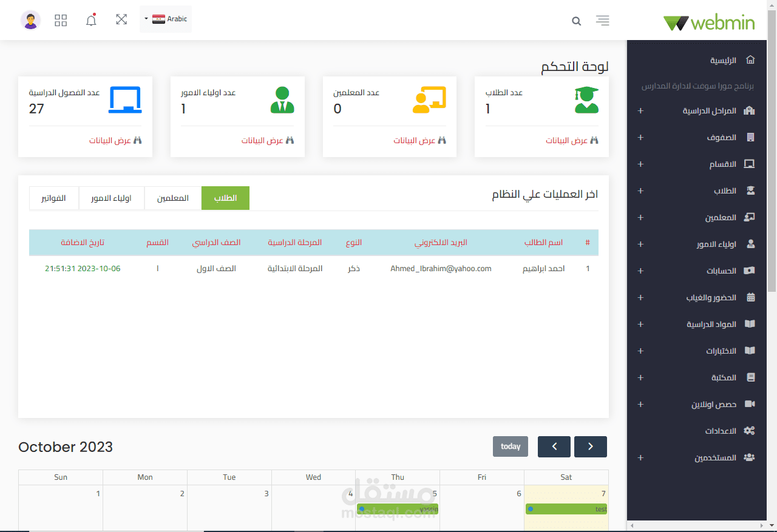Click the hamburger menu icon near search

tap(602, 21)
